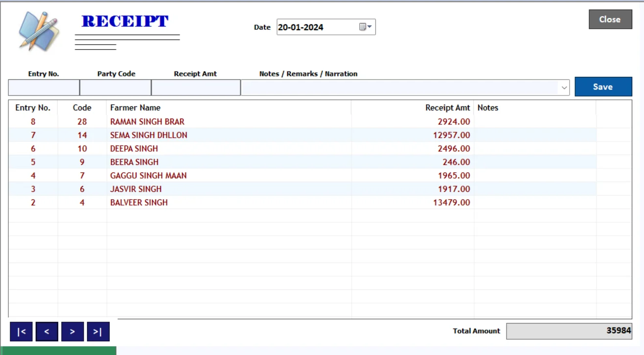Go to first record navigation button
The image size is (644, 355).
[x=21, y=331]
